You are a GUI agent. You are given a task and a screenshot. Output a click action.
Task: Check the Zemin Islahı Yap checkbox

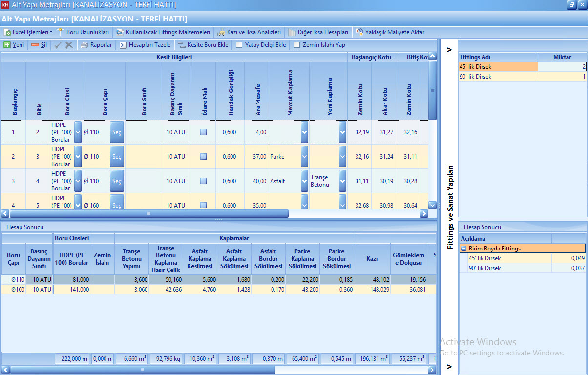tap(297, 45)
